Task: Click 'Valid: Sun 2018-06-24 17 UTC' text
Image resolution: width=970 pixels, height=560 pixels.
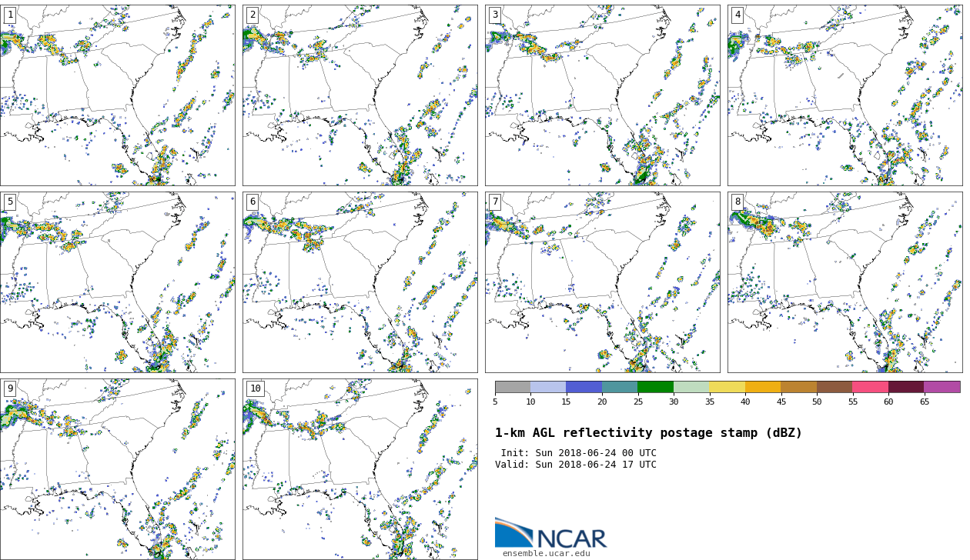Action: point(576,465)
